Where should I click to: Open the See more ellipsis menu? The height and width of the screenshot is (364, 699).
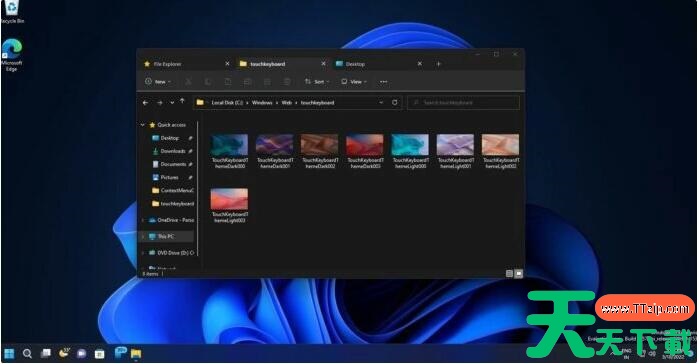pyautogui.click(x=383, y=82)
